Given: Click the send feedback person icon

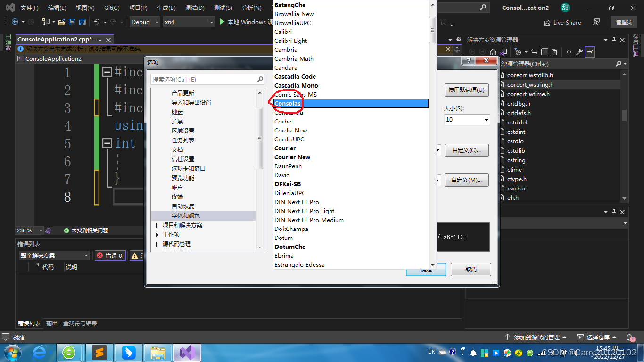Looking at the screenshot, I should (597, 22).
